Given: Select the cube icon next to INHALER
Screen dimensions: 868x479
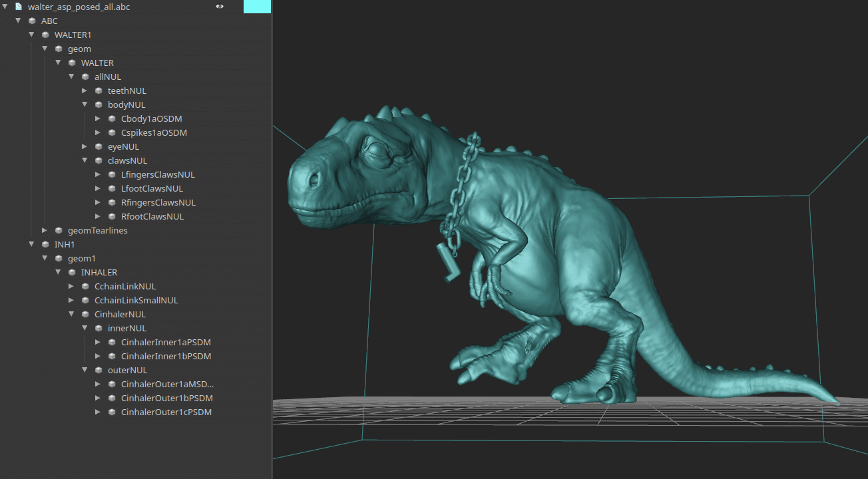Looking at the screenshot, I should click(71, 272).
